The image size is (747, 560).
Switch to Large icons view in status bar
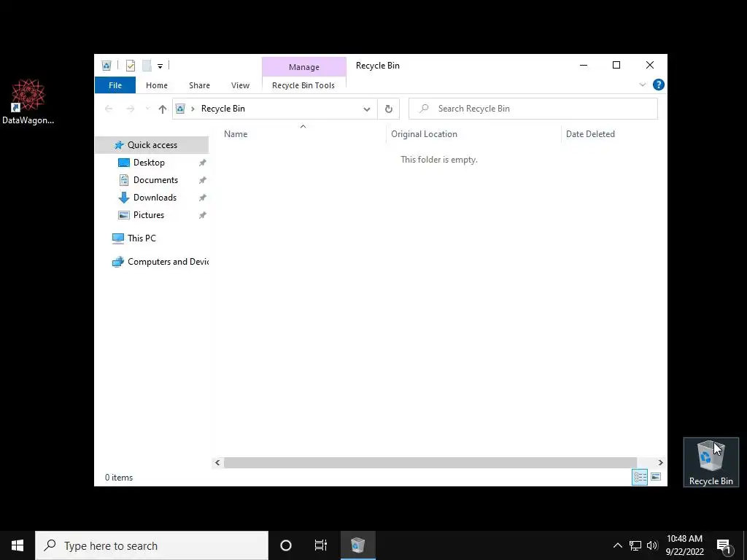[656, 477]
